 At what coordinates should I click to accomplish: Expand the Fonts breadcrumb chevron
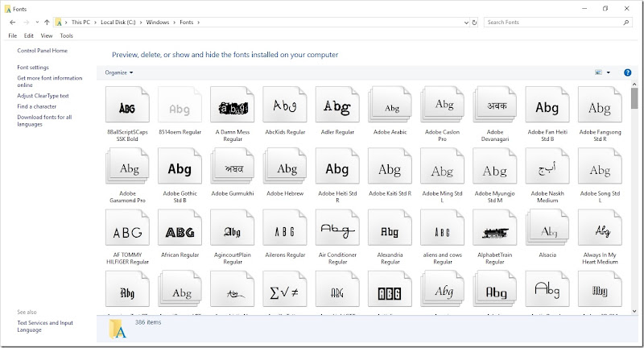198,23
